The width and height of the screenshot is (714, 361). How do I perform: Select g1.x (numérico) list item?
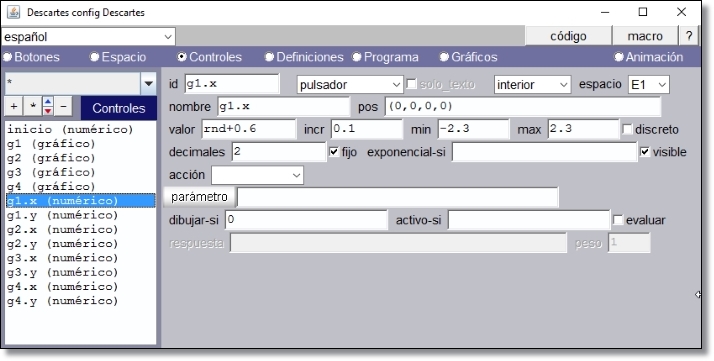pos(81,201)
